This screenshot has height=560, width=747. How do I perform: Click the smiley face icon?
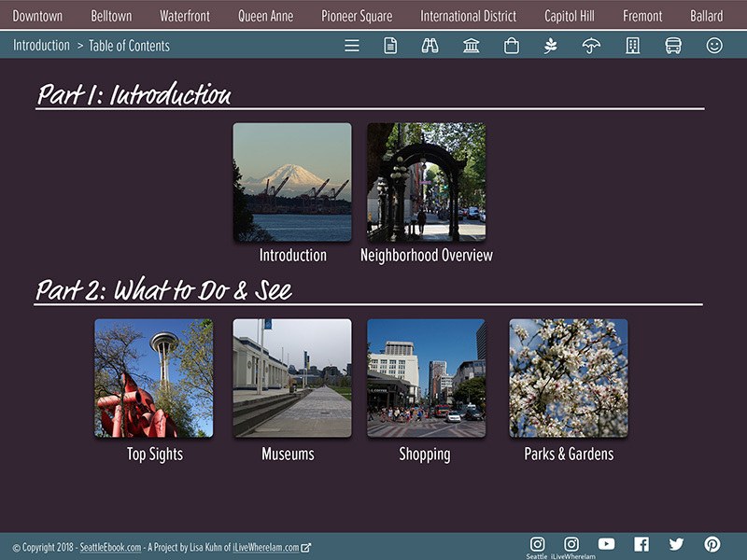tap(714, 46)
